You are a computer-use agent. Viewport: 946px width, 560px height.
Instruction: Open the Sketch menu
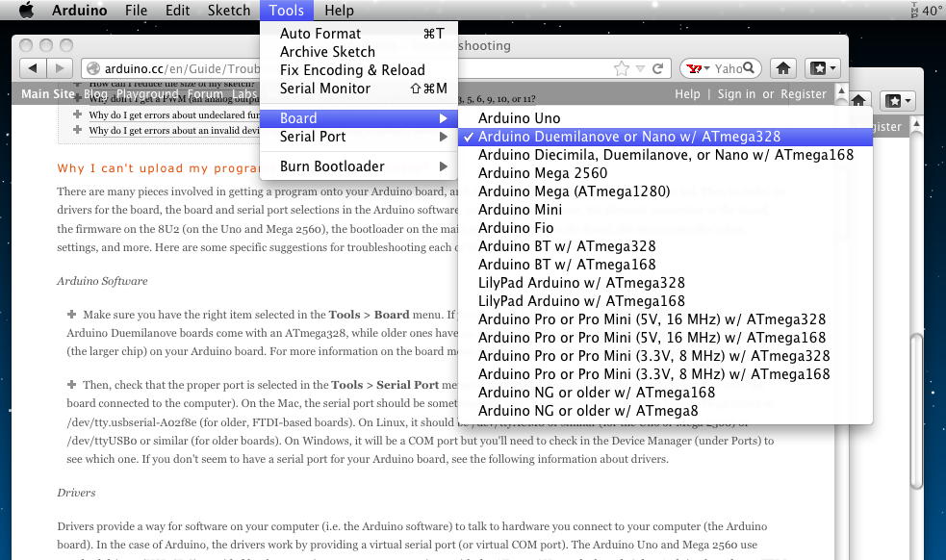(229, 11)
